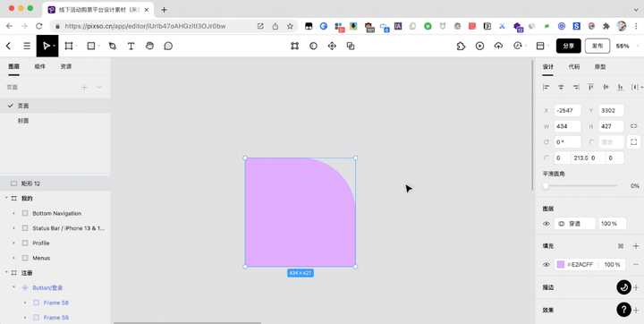The width and height of the screenshot is (644, 324).
Task: Click the smooth corner slider handle
Action: pos(546,186)
